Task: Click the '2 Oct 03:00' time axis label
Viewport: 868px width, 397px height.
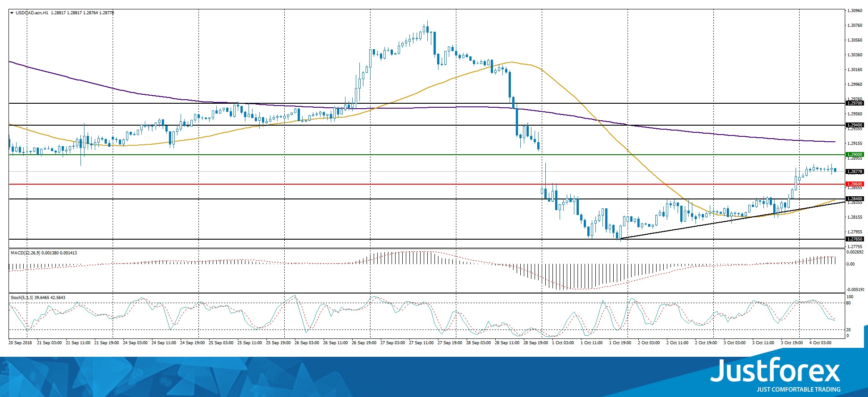Action: point(649,343)
